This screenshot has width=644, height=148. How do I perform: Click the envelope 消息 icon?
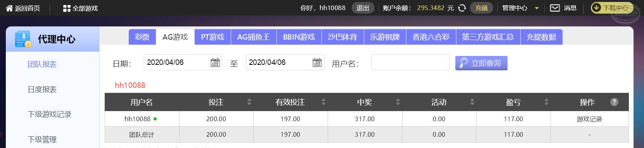coord(555,8)
